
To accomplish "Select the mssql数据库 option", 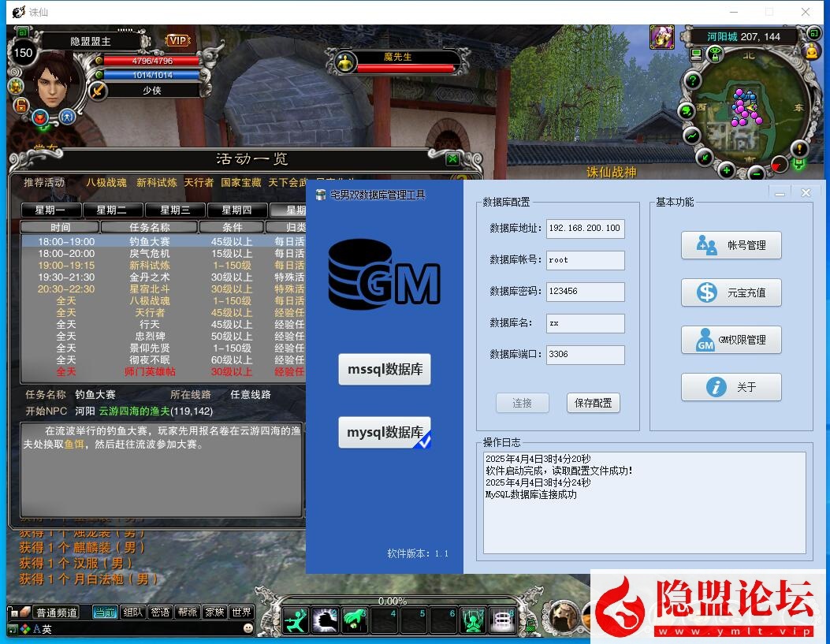I will click(x=385, y=369).
